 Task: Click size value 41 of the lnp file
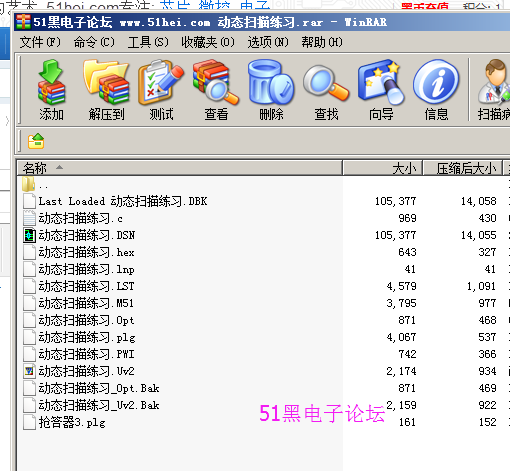pos(410,269)
